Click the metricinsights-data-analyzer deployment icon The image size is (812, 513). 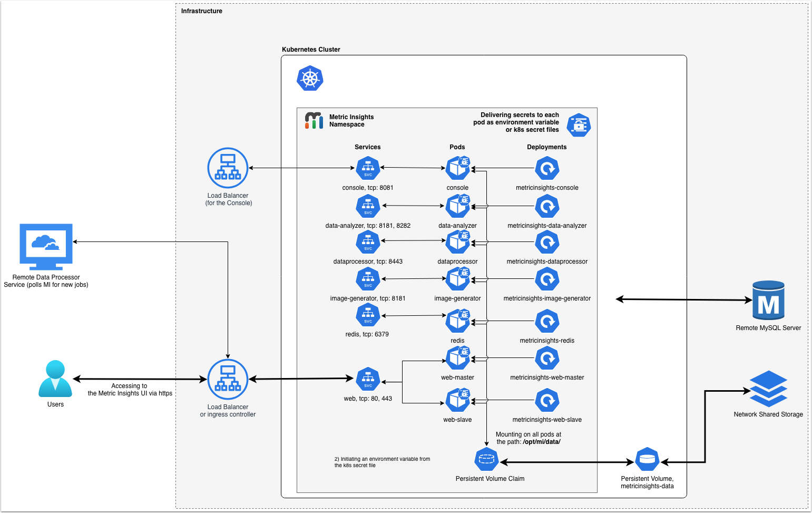tap(547, 206)
